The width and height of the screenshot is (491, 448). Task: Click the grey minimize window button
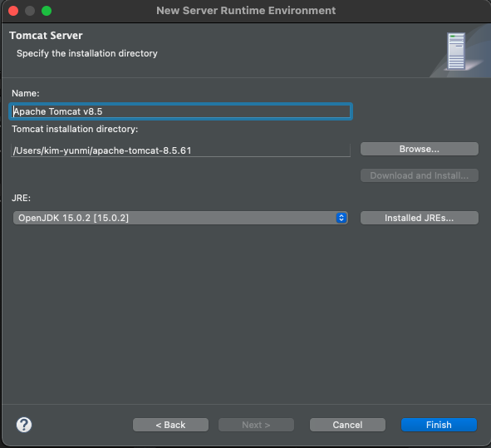(30, 11)
